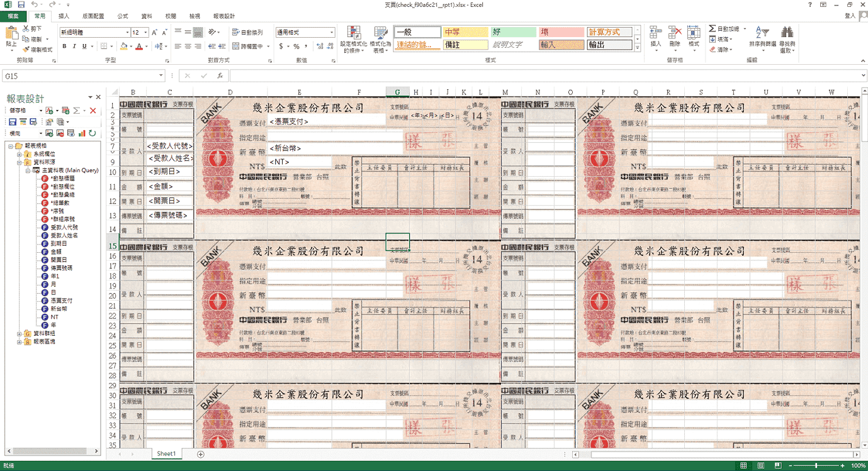Select 受款人姓名 field in tree
This screenshot has width=868, height=471.
coord(64,235)
